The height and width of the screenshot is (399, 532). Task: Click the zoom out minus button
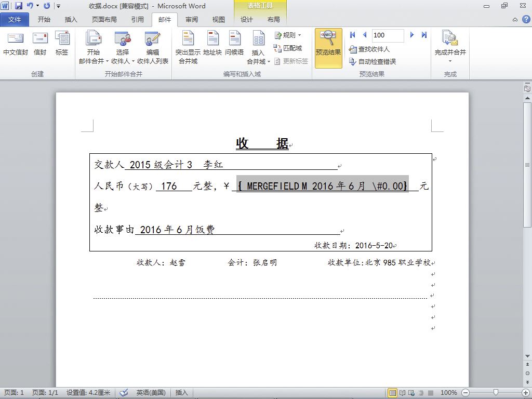[465, 393]
